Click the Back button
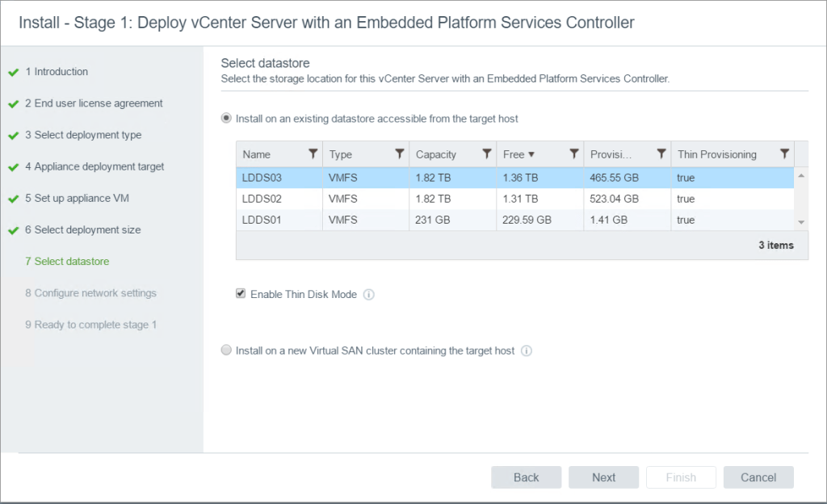827x504 pixels. point(526,477)
